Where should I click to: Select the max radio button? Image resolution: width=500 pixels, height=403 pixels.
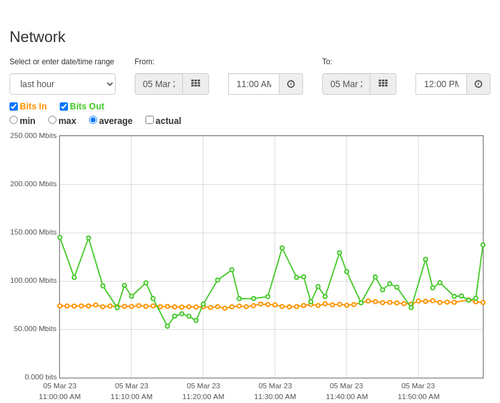coord(52,120)
